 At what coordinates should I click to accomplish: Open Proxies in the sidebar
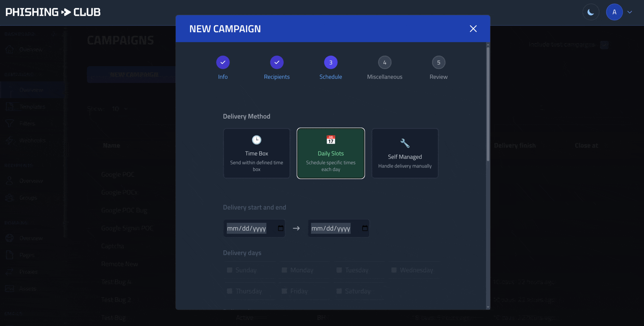(x=29, y=272)
